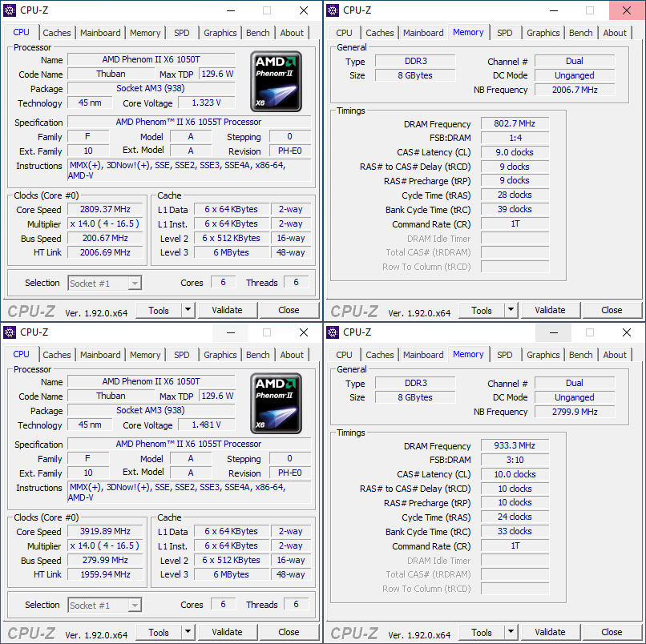Expand Tools dropdown arrow in top-right window

511,310
